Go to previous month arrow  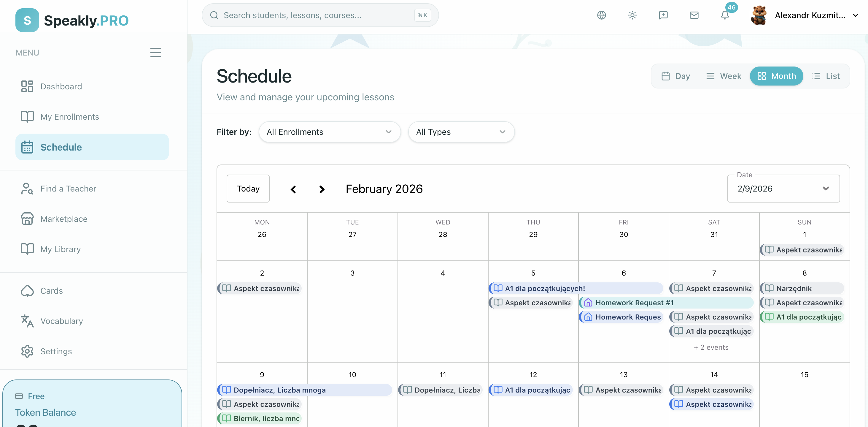pos(293,189)
